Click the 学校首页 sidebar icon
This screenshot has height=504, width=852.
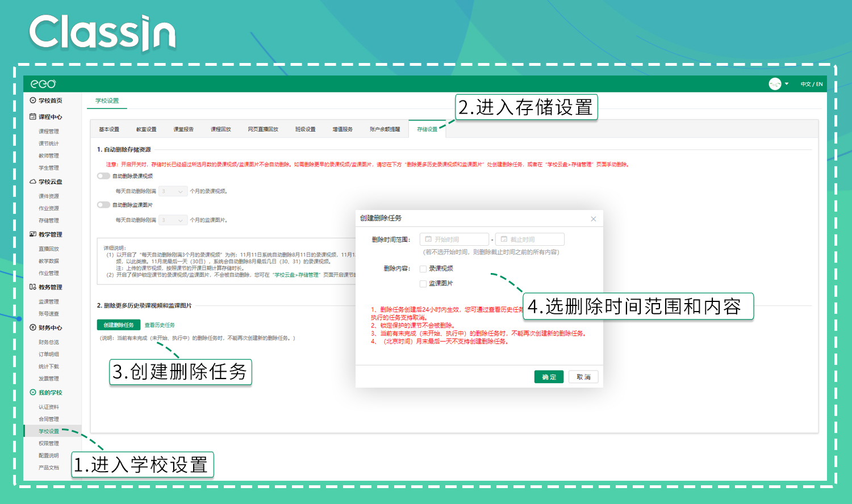click(x=33, y=100)
